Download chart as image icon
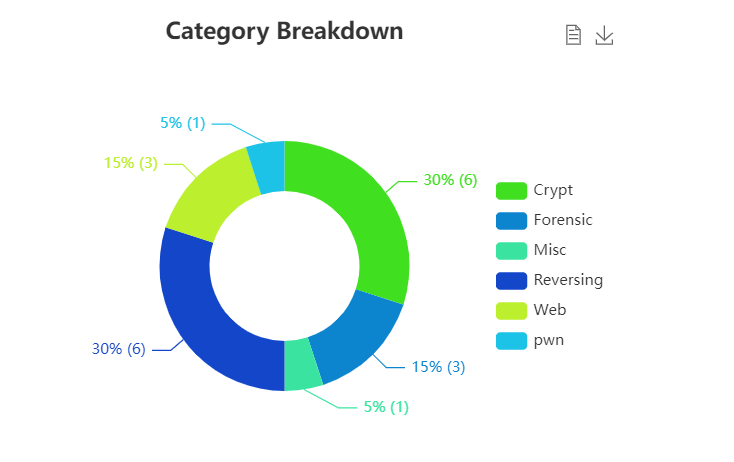734x462 pixels. coord(604,36)
